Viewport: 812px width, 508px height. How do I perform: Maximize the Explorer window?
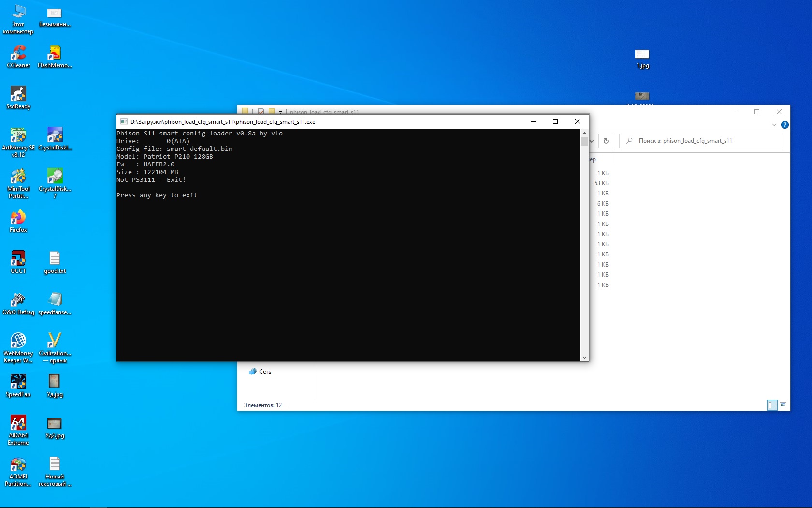point(757,112)
